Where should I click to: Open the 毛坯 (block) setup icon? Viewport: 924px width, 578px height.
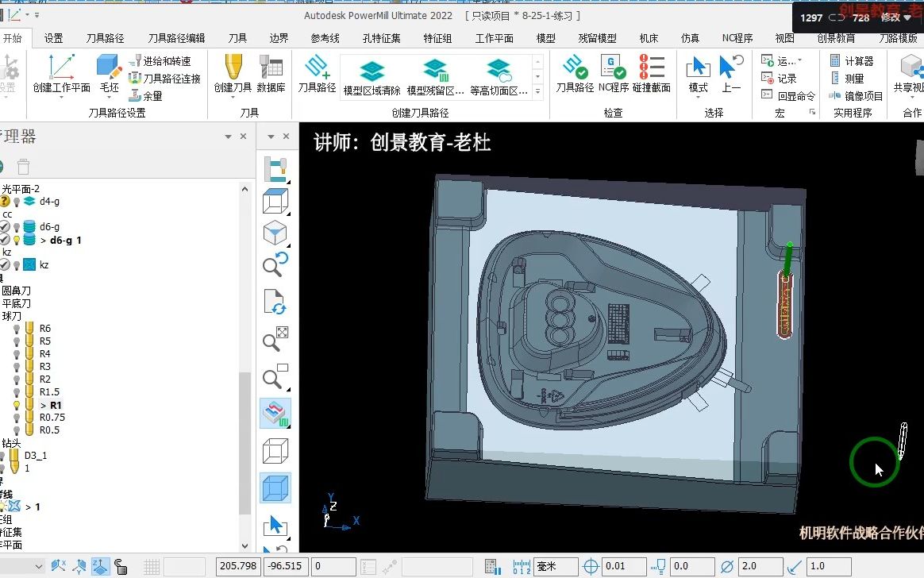click(108, 67)
